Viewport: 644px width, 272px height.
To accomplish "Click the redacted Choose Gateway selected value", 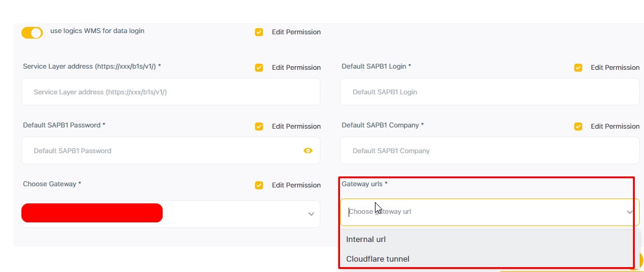I will pos(92,213).
